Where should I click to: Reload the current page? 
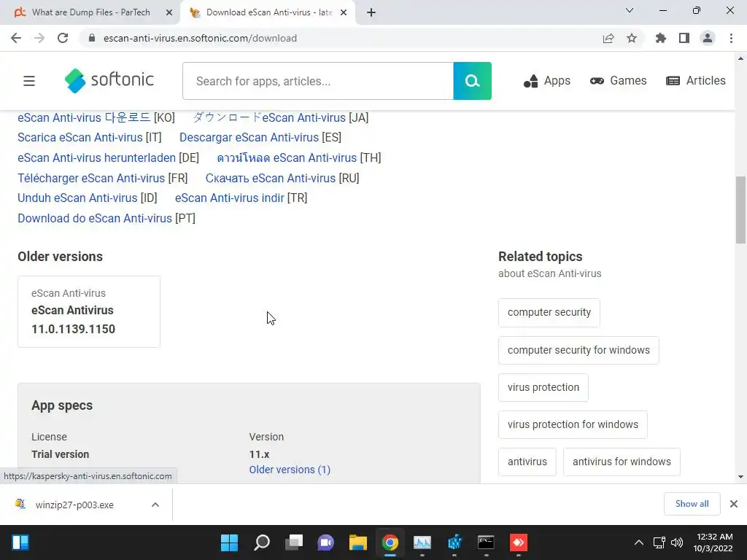click(63, 38)
